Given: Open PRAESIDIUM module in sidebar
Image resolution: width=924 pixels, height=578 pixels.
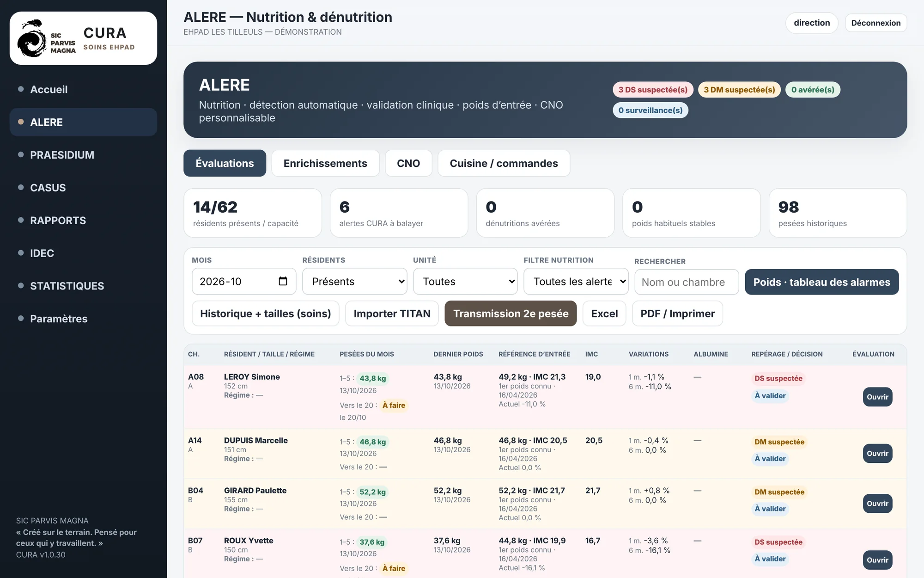Looking at the screenshot, I should click(x=83, y=155).
